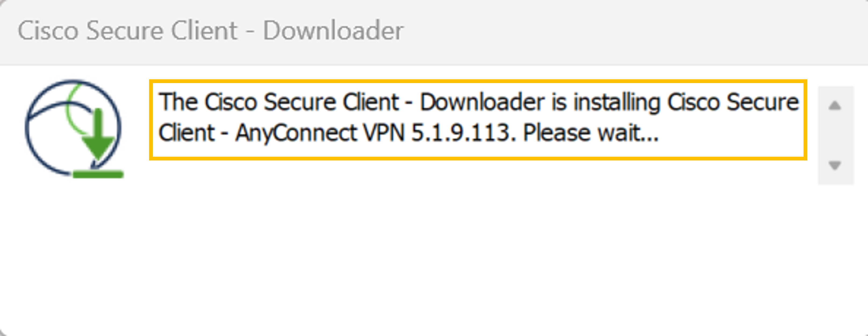Viewport: 868px width, 336px height.
Task: Click the version number 5.1.9.113 in the message
Action: point(464,133)
